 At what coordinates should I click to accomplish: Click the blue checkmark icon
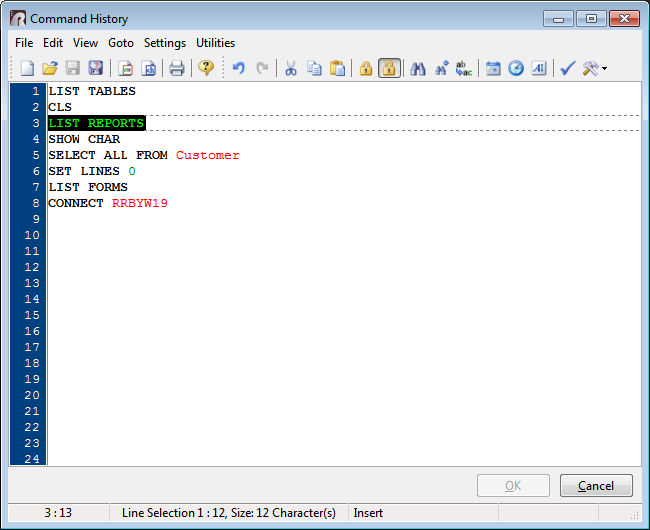point(567,68)
